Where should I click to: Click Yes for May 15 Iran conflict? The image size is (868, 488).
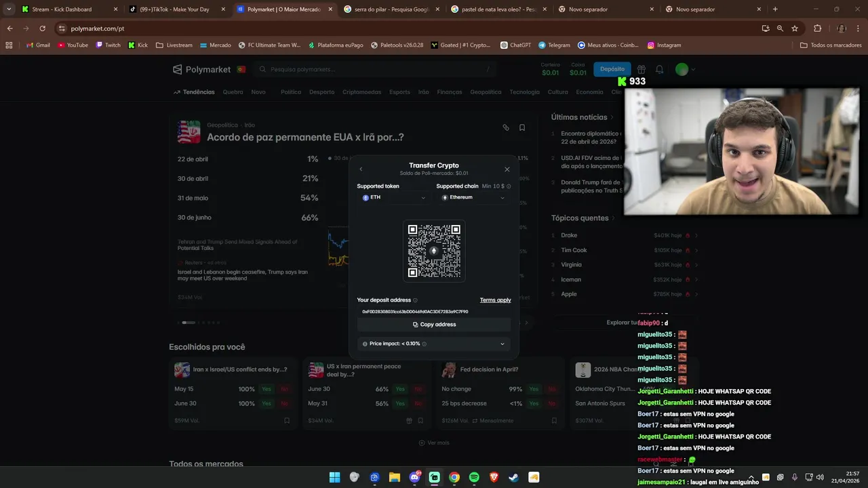pyautogui.click(x=267, y=389)
